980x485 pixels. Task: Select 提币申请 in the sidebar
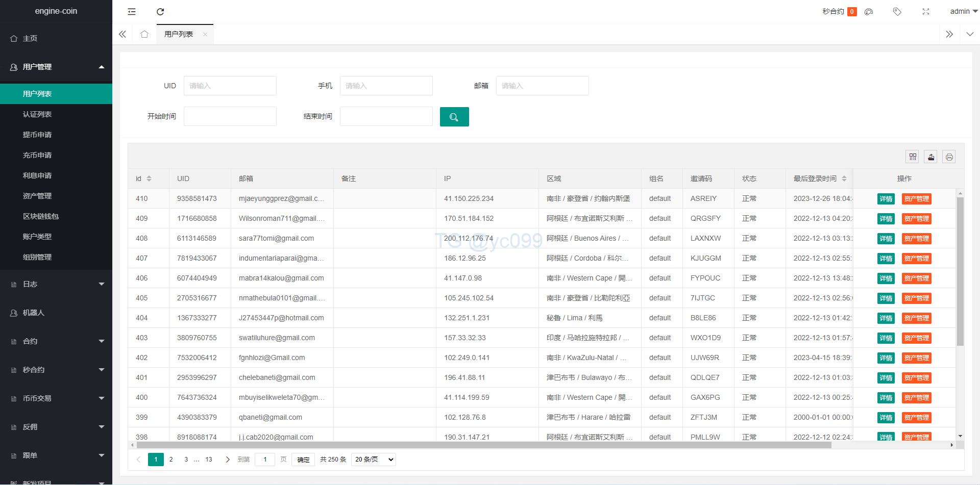click(x=37, y=135)
